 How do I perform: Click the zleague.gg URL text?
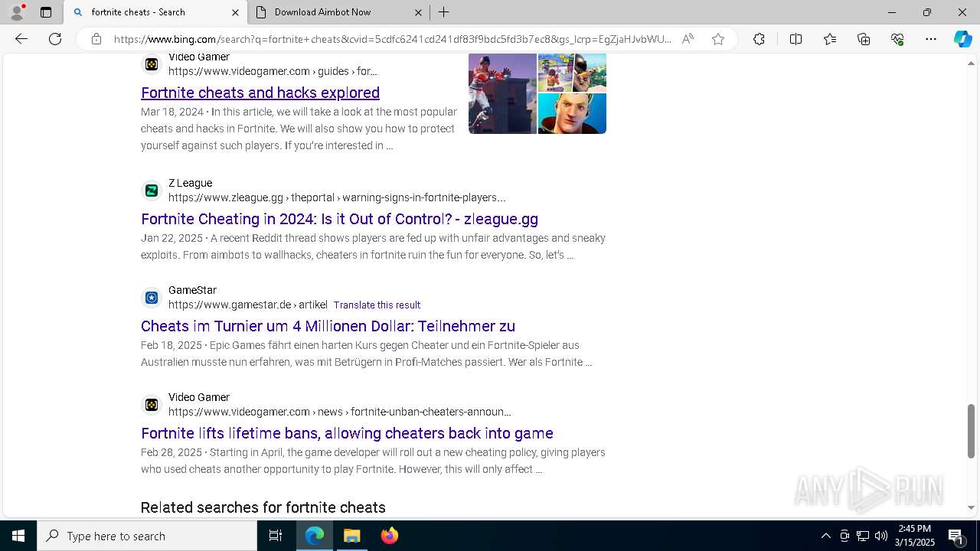[337, 197]
